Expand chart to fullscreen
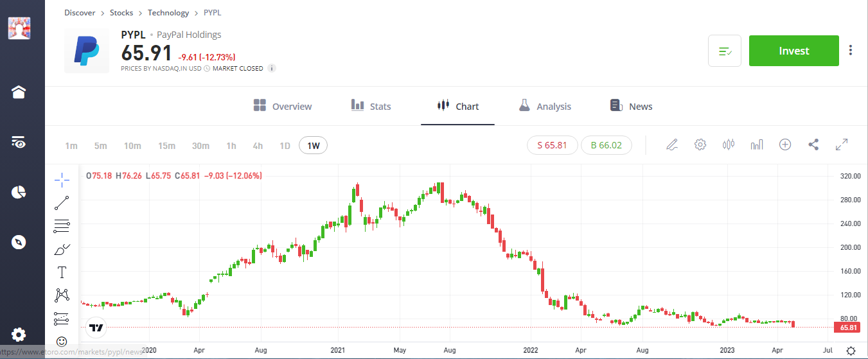The height and width of the screenshot is (359, 868). (x=842, y=144)
